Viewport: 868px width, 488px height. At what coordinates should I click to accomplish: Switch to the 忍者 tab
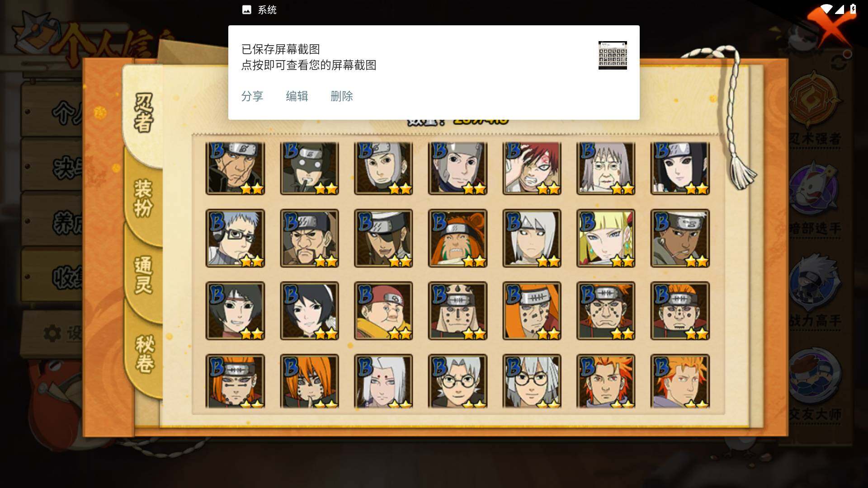pyautogui.click(x=144, y=113)
